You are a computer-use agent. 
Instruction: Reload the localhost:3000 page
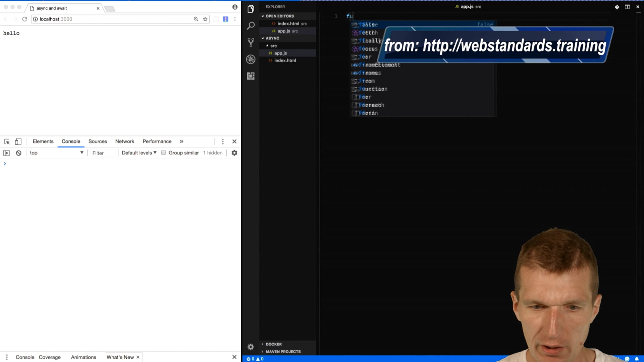point(24,19)
